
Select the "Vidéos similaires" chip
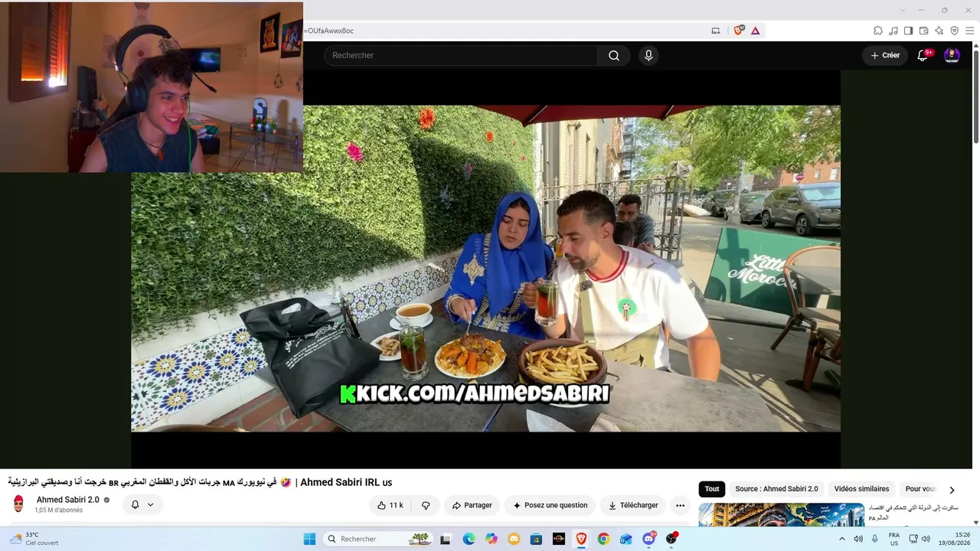coord(861,489)
